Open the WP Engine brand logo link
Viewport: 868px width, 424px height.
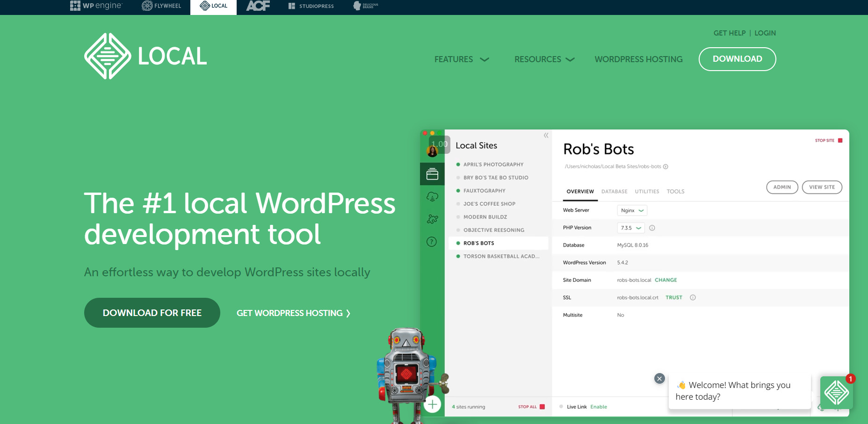96,6
